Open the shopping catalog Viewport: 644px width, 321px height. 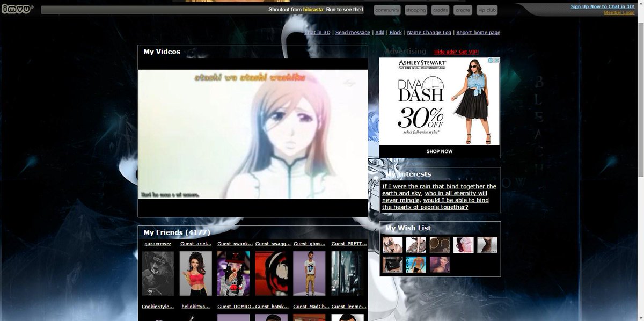[x=416, y=9]
